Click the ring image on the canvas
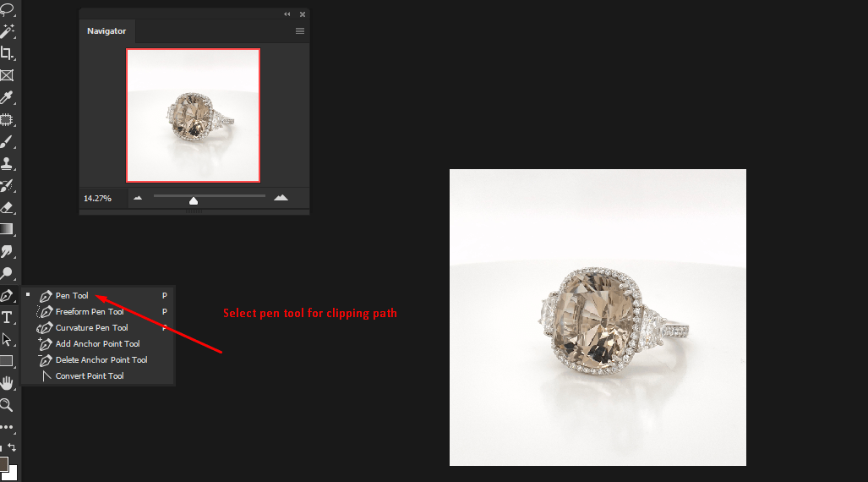 coord(598,317)
